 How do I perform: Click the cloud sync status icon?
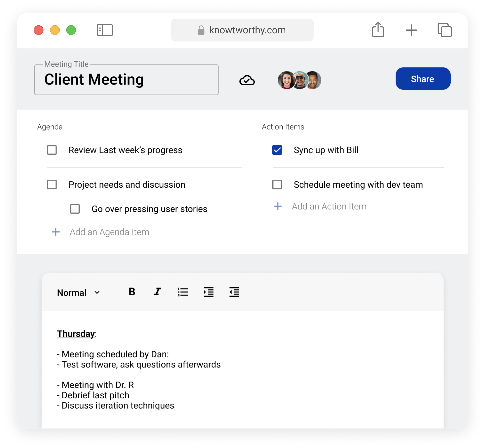tap(247, 80)
